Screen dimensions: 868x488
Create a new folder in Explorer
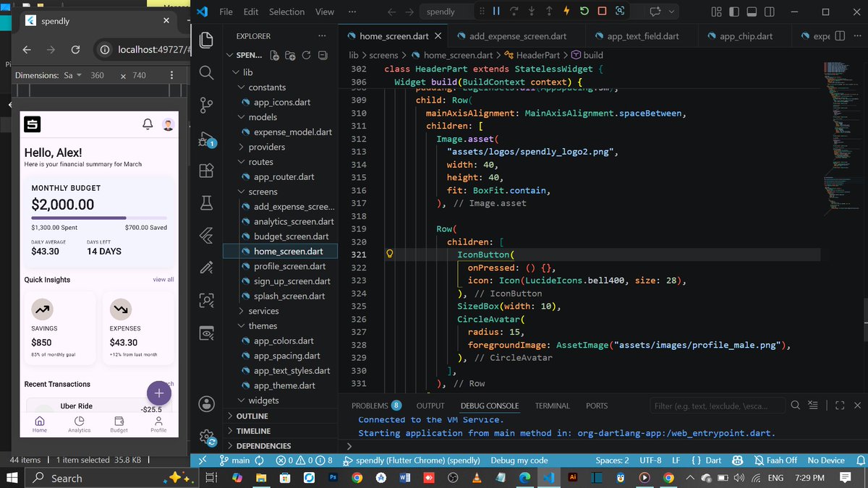click(x=291, y=55)
